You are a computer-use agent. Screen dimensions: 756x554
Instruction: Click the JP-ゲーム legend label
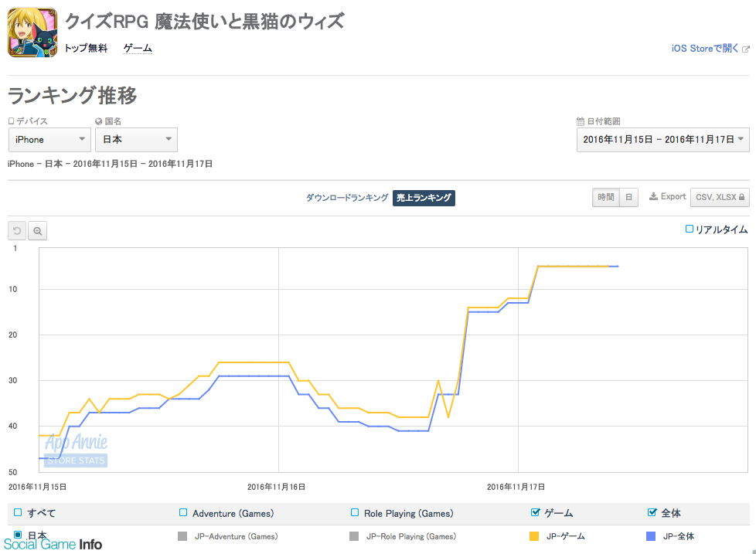tap(566, 536)
